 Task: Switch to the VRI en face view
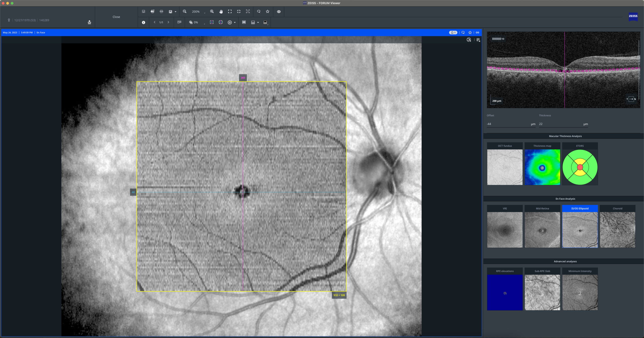click(505, 227)
